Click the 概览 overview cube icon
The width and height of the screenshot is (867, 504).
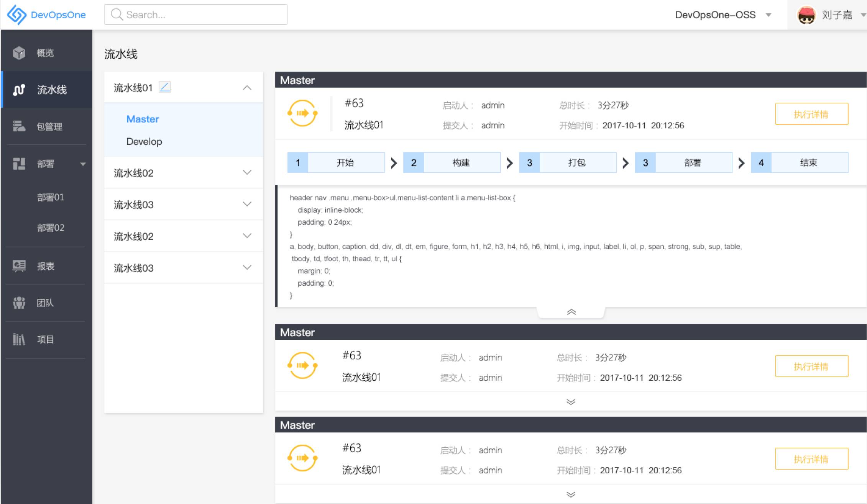pyautogui.click(x=19, y=53)
